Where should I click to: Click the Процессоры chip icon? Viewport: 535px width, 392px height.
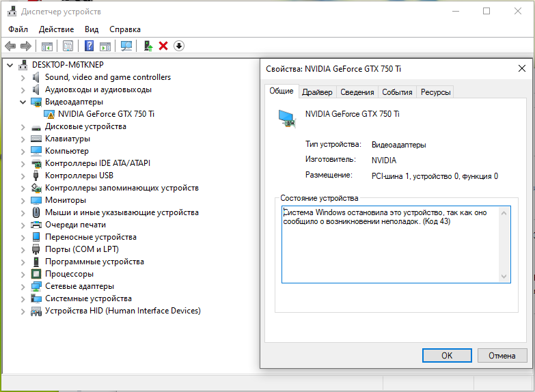coord(36,274)
